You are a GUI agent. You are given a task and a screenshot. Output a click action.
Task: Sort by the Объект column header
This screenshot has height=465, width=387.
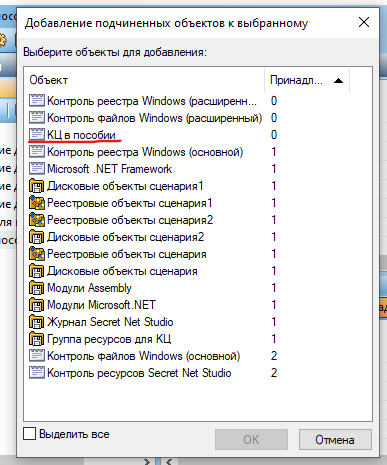click(x=145, y=80)
